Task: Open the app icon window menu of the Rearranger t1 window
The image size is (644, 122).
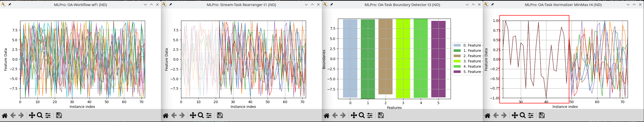Action: (164, 5)
